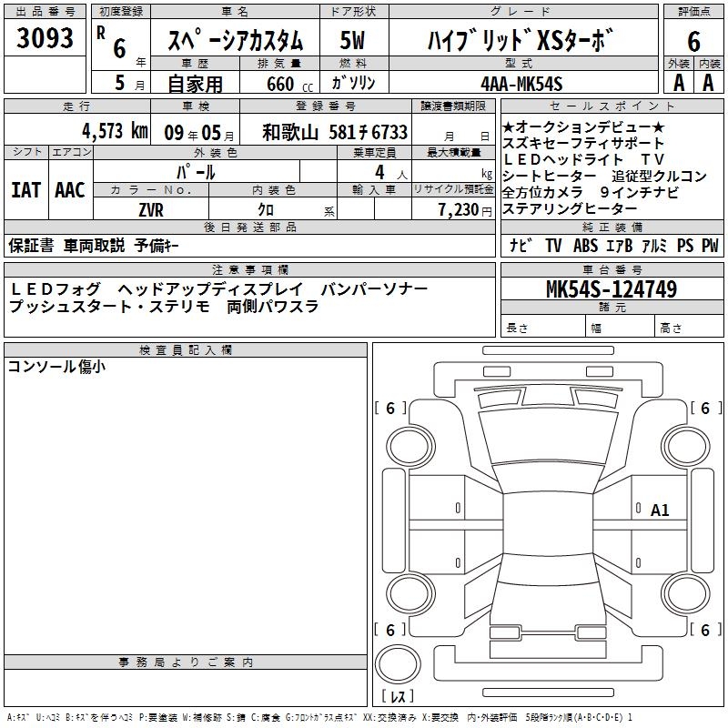The height and width of the screenshot is (728, 728).
Task: Select the model code 4AA-MK54S
Action: pyautogui.click(x=521, y=84)
